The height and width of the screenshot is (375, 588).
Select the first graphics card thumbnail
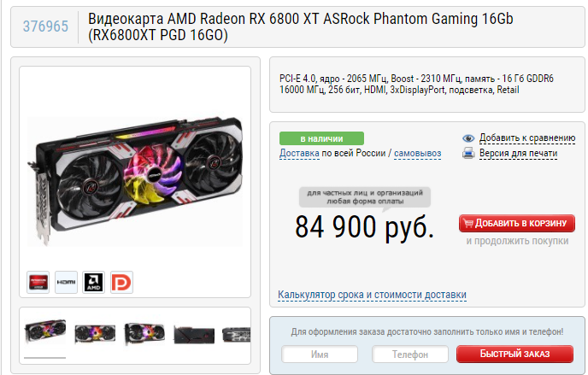coord(45,332)
